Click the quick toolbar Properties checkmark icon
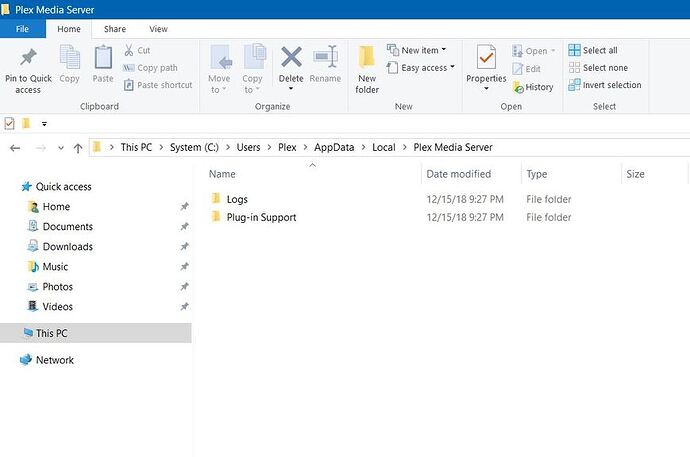Viewport: 690px width, 457px height. (9, 124)
